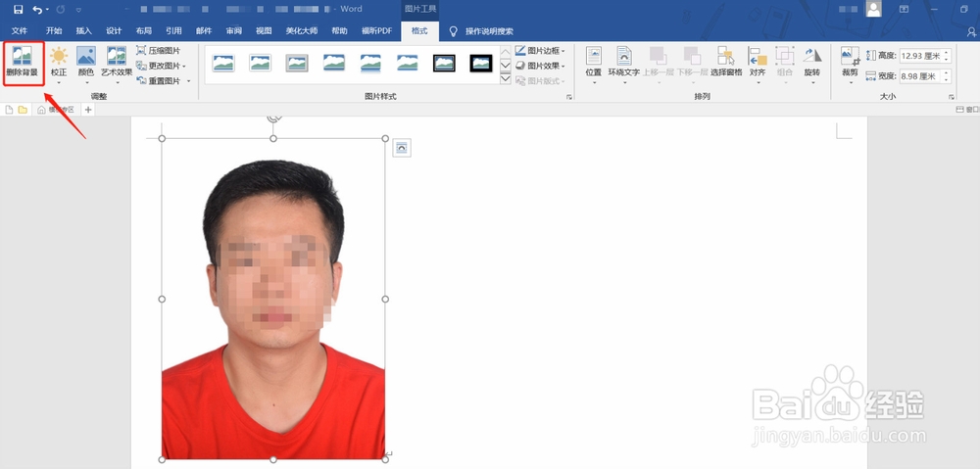Image resolution: width=980 pixels, height=469 pixels.
Task: Switch to the Review (审阅) tab
Action: point(234,30)
